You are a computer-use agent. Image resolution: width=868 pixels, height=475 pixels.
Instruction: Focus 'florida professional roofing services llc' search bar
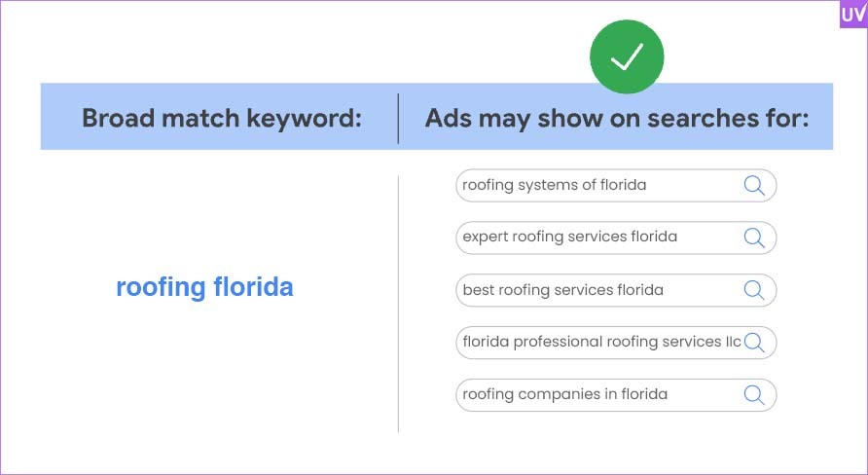click(616, 343)
